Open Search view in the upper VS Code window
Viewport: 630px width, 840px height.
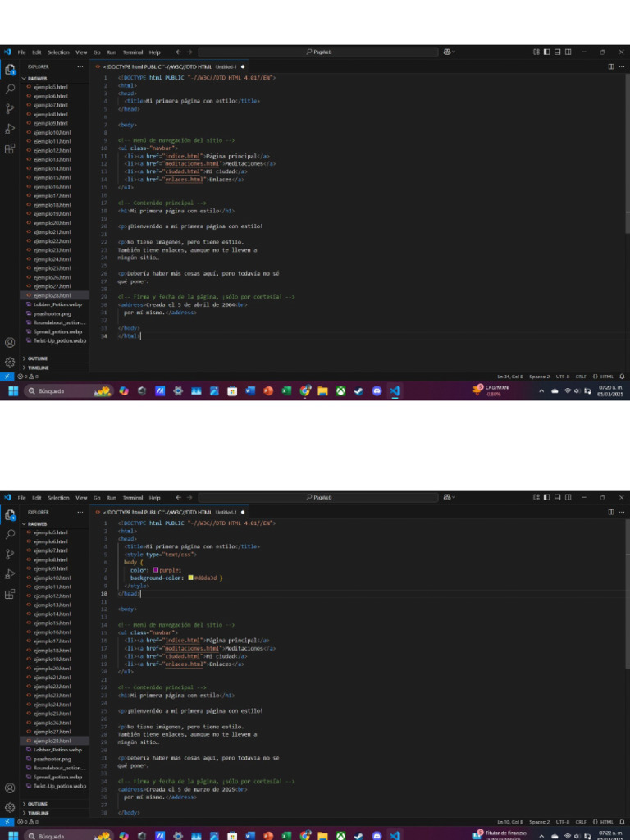point(10,89)
